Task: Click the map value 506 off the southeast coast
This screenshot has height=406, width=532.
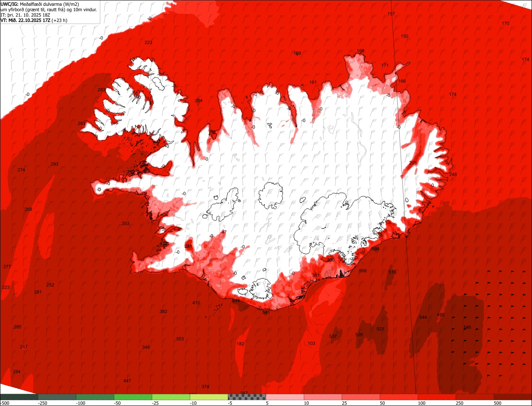Action: point(363,271)
